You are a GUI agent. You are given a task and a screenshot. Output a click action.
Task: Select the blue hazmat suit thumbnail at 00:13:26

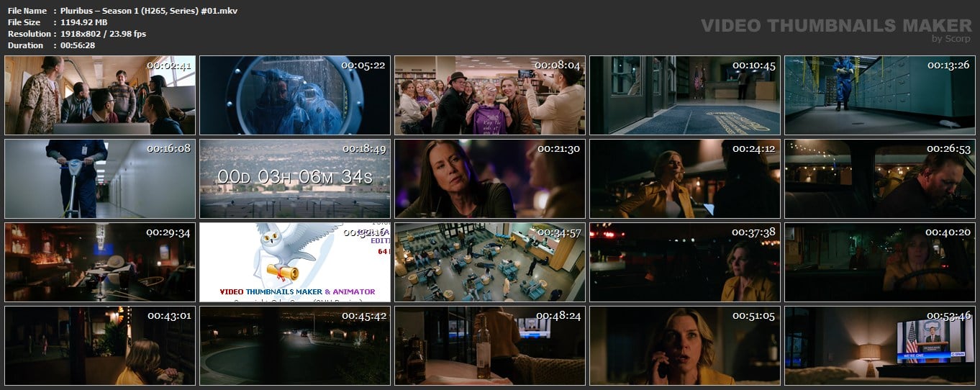[880, 96]
